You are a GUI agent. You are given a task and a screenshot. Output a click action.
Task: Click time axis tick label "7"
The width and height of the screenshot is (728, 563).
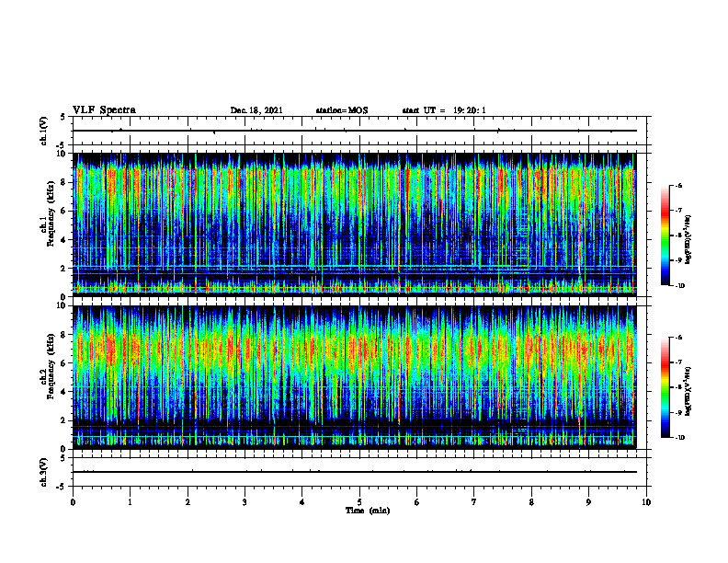473,502
